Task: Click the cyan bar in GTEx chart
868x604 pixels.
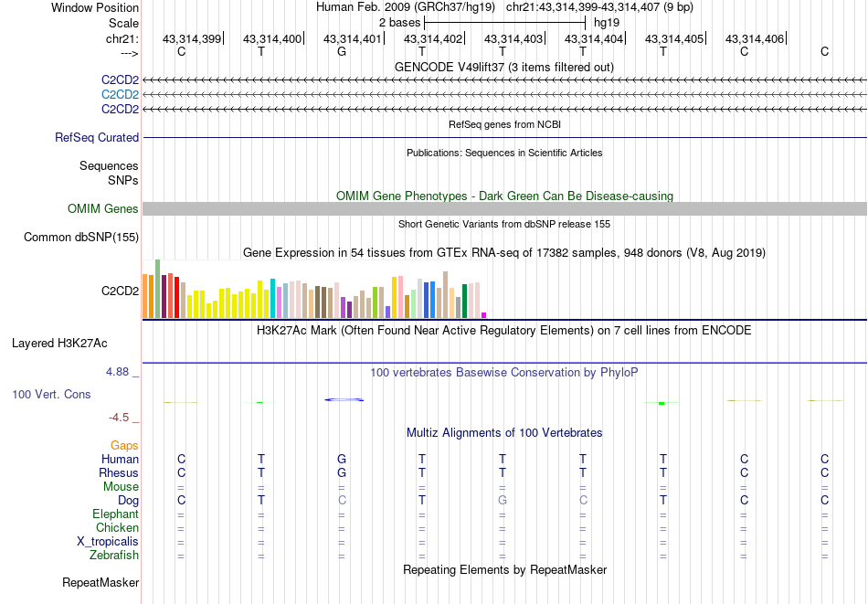Action: (272, 299)
